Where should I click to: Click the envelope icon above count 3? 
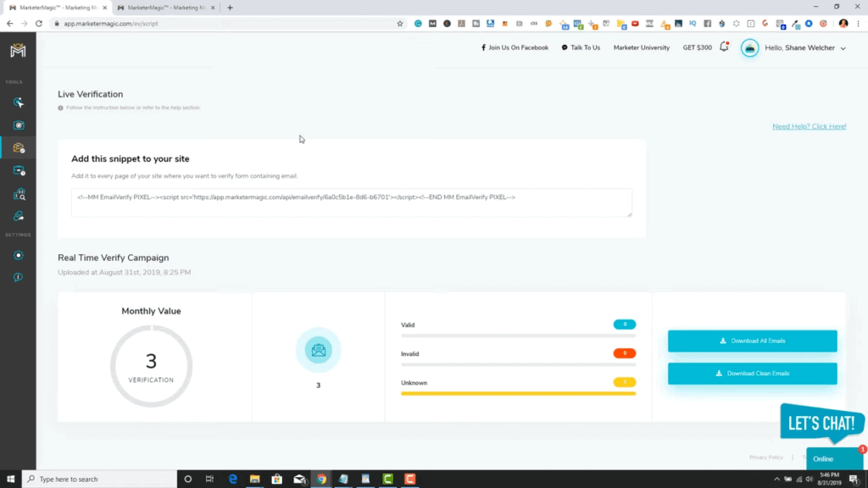click(x=319, y=350)
